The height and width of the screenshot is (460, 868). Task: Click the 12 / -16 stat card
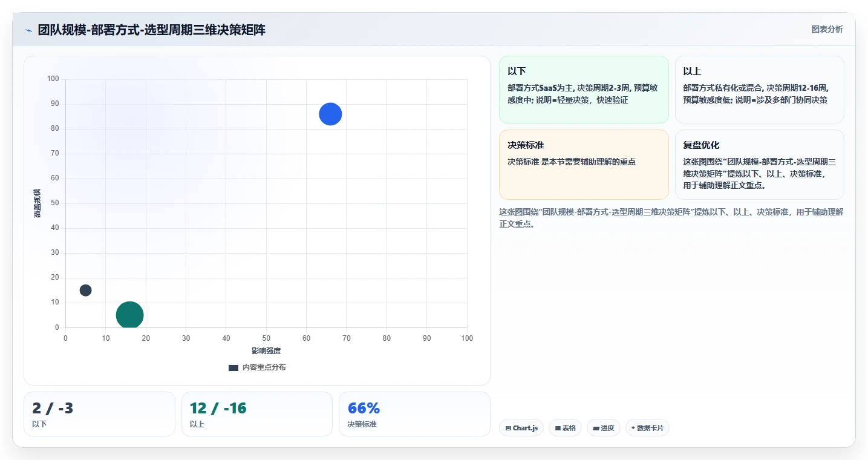pyautogui.click(x=257, y=414)
